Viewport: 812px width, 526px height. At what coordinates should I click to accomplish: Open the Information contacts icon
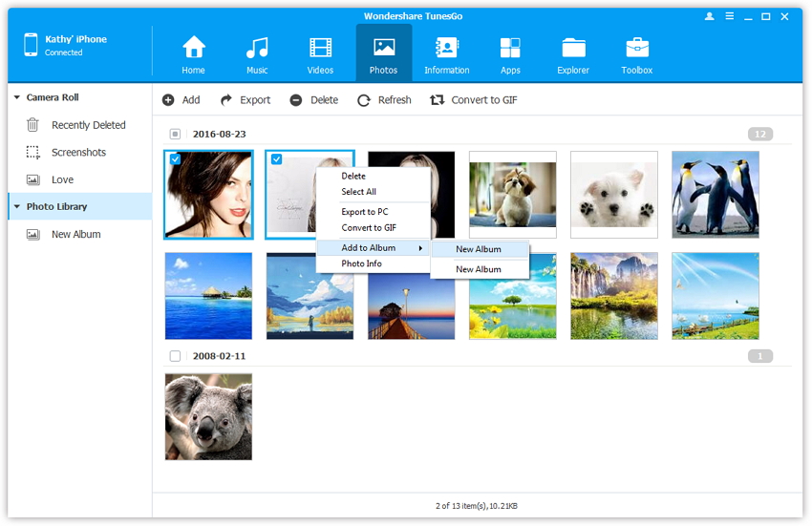[x=446, y=48]
